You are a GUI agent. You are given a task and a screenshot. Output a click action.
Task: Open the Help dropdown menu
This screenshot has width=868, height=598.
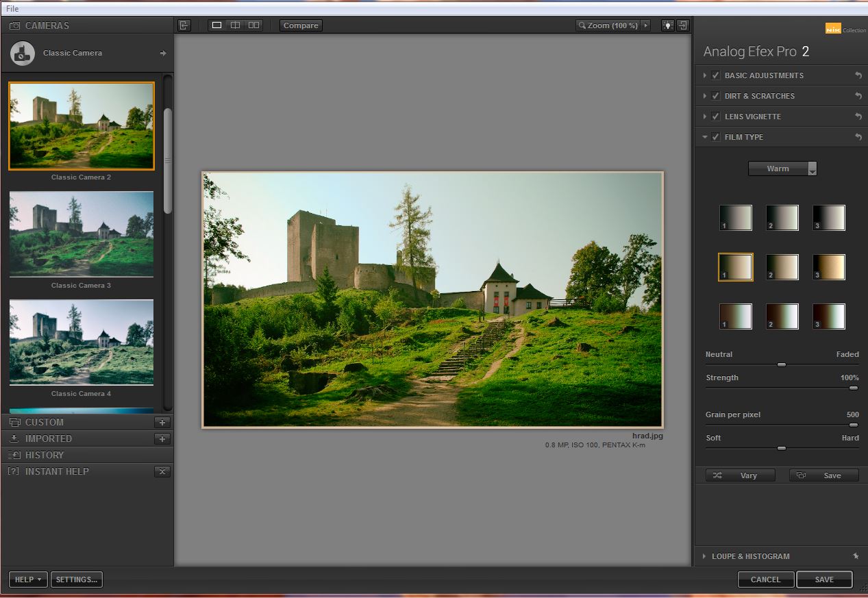point(28,580)
